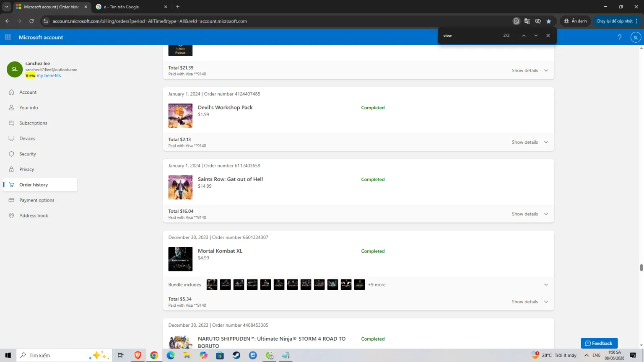
Task: Open the SL account avatar in header
Action: tap(636, 37)
